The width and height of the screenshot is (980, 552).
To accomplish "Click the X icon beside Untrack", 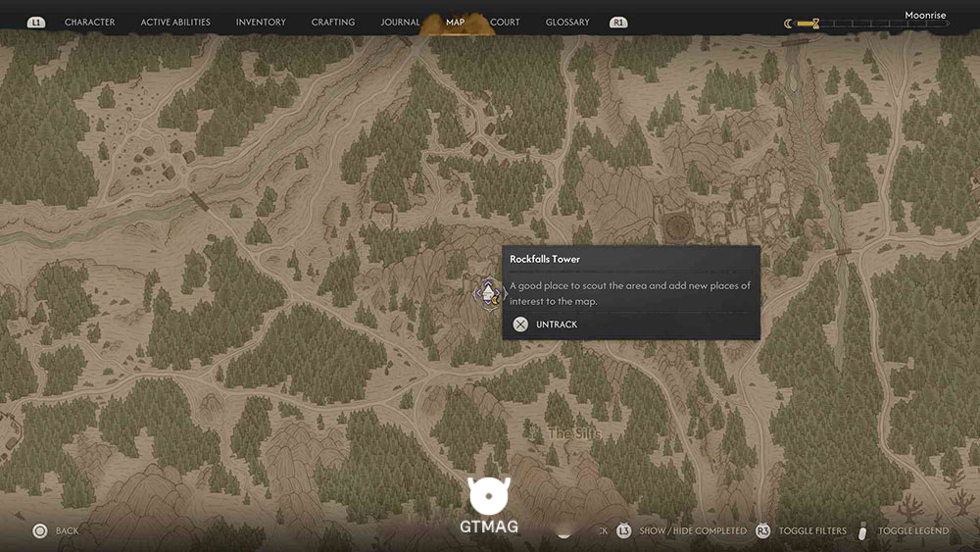I will click(520, 324).
